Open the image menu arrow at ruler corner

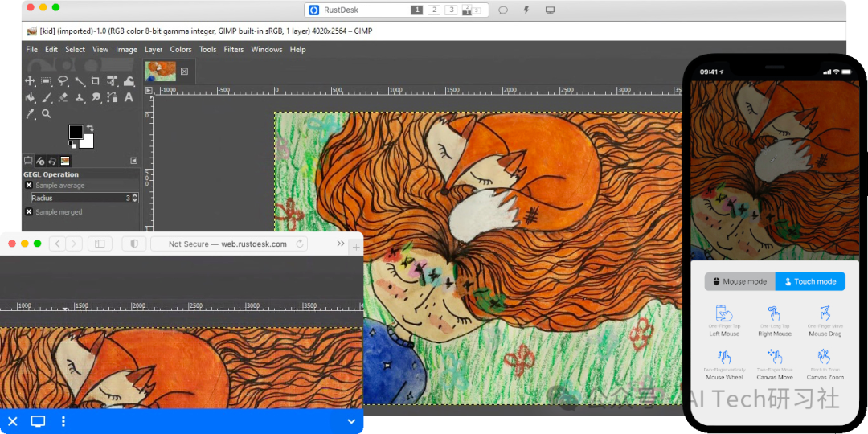tap(149, 90)
